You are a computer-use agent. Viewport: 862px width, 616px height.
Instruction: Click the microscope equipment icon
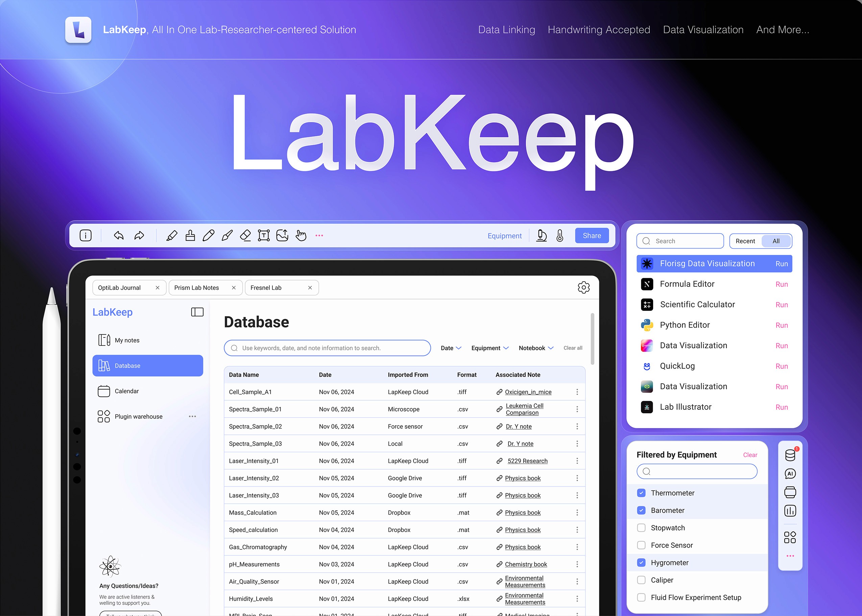(x=542, y=236)
